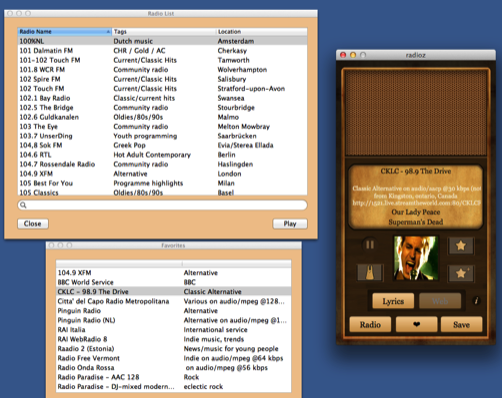The image size is (502, 398).
Task: Click the album art thumbnail
Action: pos(415,258)
